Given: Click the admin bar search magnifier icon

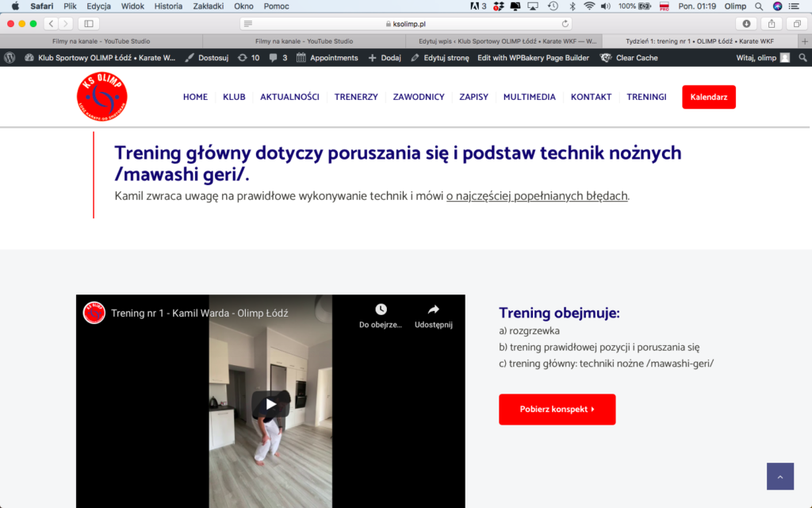Looking at the screenshot, I should (x=802, y=58).
